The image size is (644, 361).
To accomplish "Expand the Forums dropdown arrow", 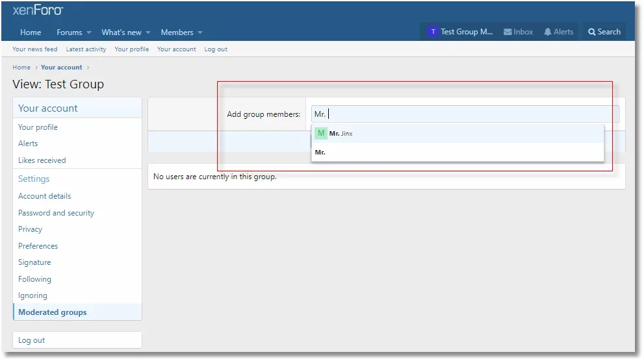I will (x=89, y=32).
